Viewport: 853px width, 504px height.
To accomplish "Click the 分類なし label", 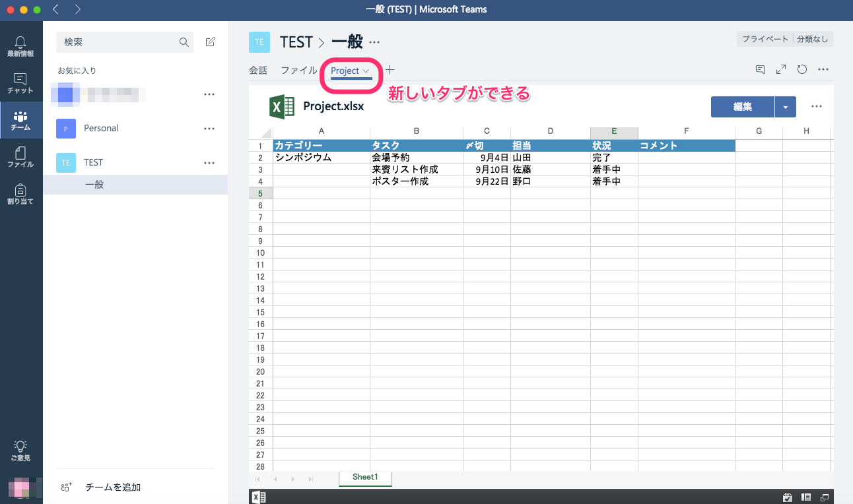I will 813,39.
